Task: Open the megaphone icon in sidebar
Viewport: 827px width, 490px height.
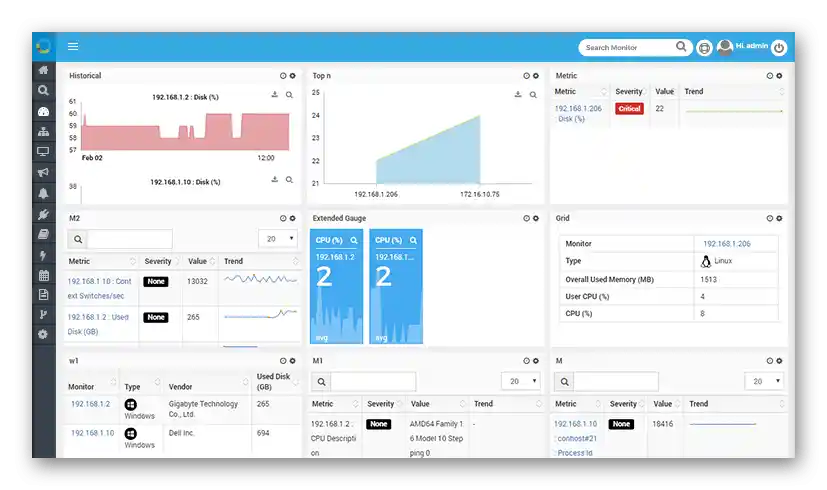Action: 43,172
